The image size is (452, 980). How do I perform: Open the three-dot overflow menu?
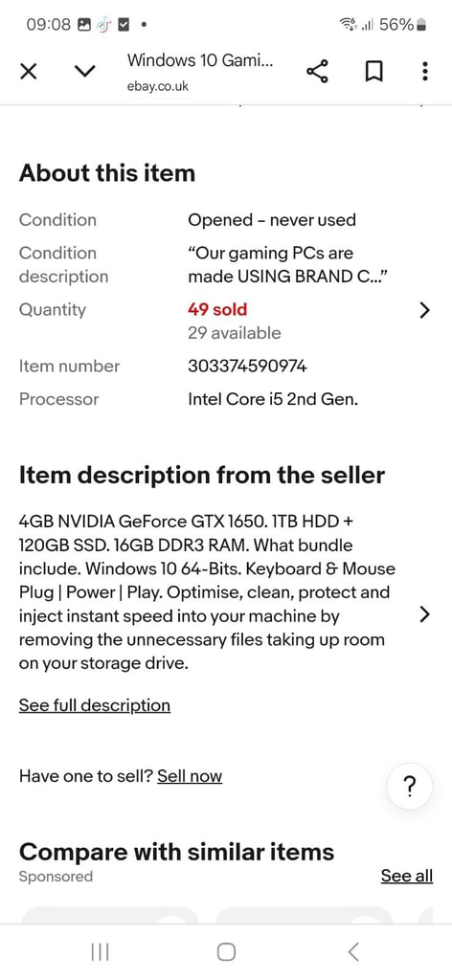tap(425, 71)
